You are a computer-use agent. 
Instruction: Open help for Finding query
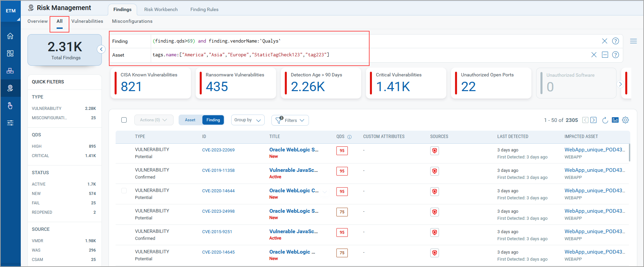click(616, 41)
